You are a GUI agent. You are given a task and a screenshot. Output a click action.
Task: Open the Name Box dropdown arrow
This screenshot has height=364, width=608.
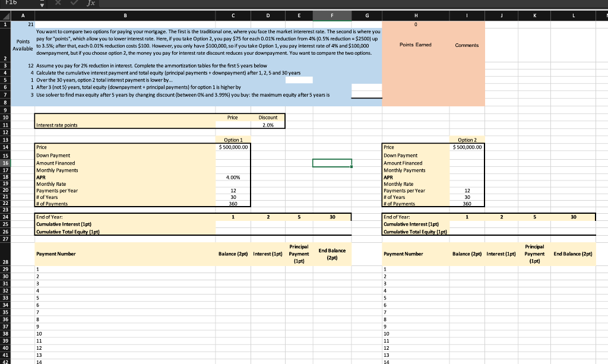click(42, 4)
